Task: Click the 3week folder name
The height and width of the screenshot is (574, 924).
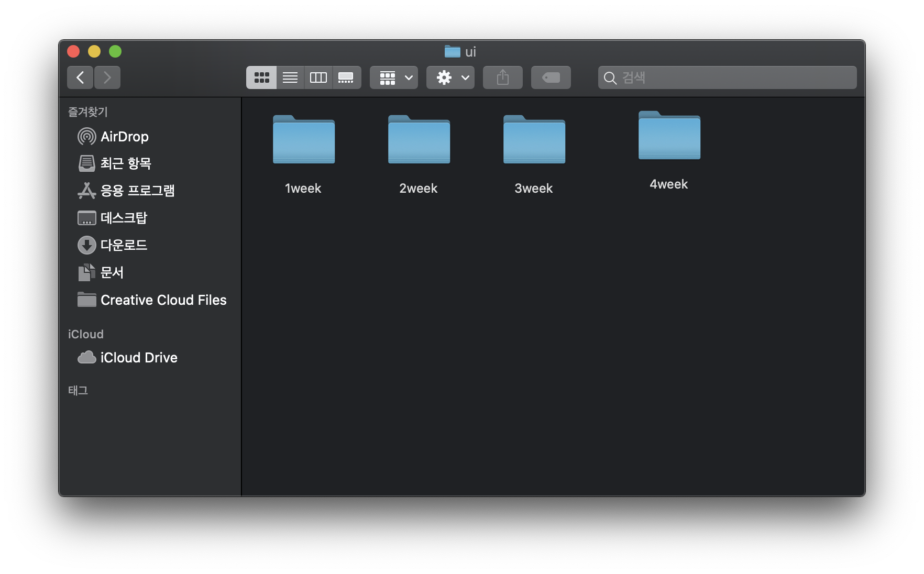Action: 534,189
